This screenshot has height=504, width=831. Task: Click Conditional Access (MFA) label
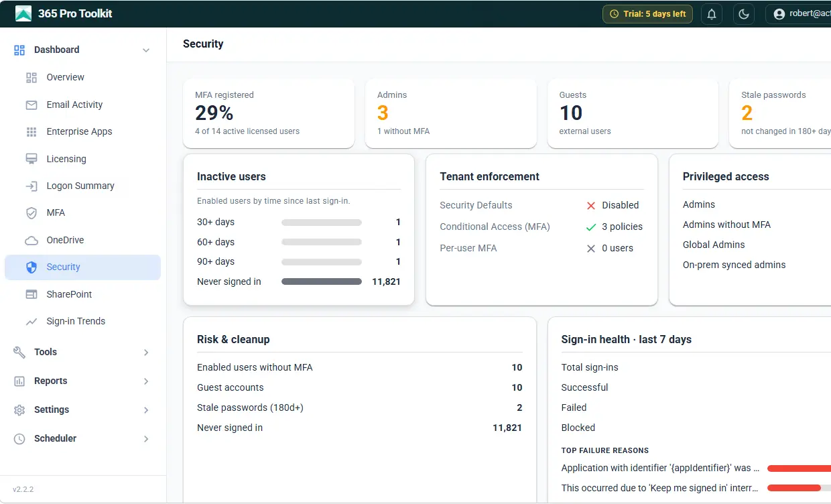tap(495, 227)
